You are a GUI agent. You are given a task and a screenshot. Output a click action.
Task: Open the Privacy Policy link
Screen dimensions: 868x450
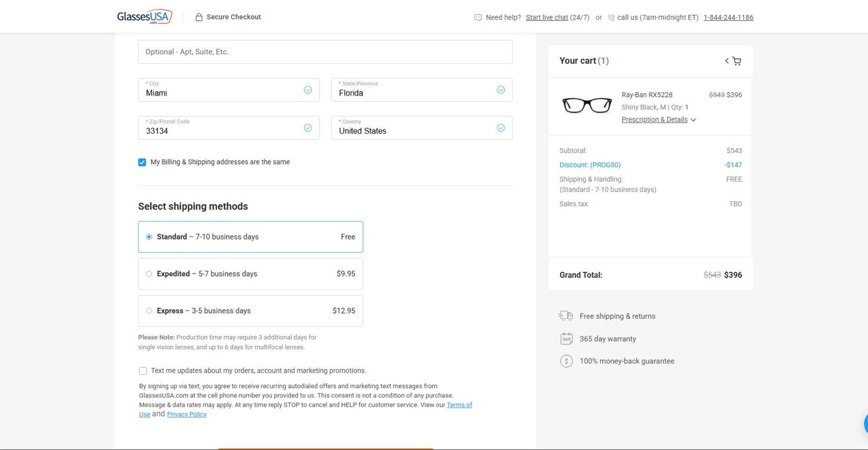pos(186,414)
